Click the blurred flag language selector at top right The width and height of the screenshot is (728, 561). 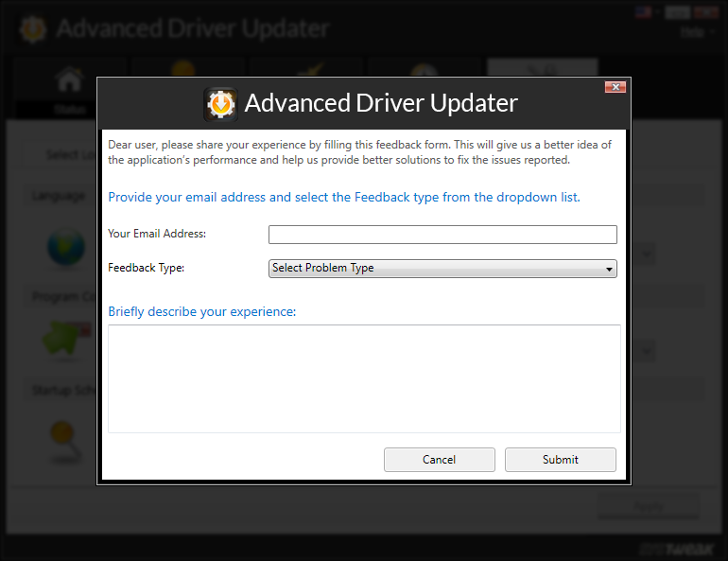(644, 12)
